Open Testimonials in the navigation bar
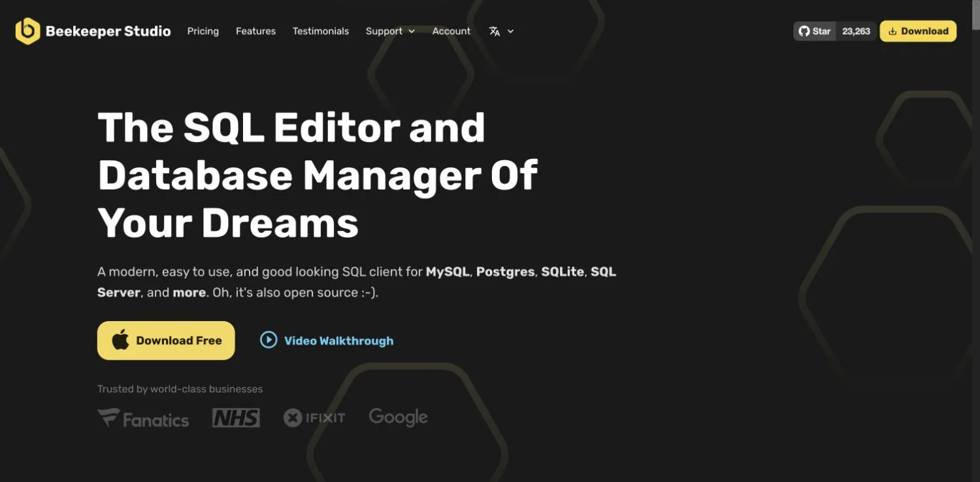Screen dimensions: 980x482 point(321,31)
